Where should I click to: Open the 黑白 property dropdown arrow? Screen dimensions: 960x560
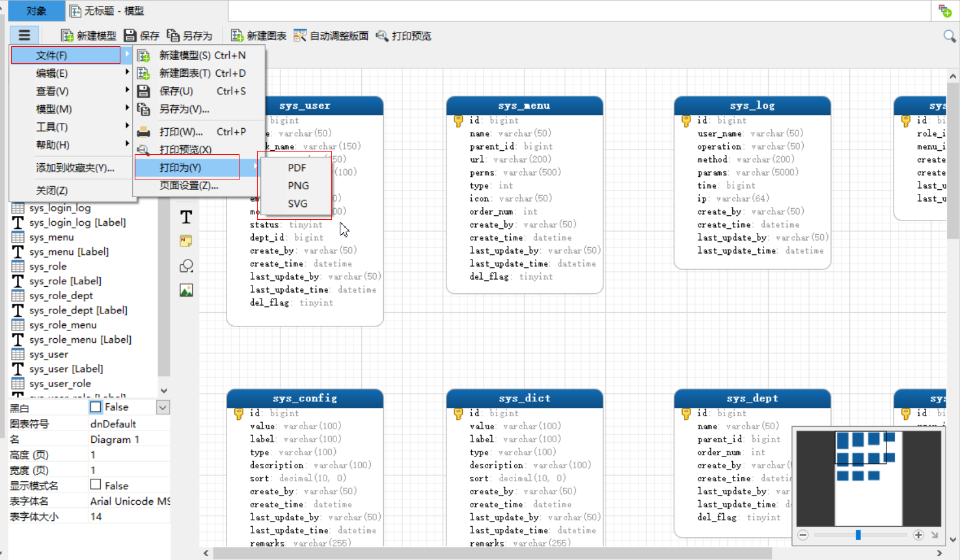pos(163,408)
